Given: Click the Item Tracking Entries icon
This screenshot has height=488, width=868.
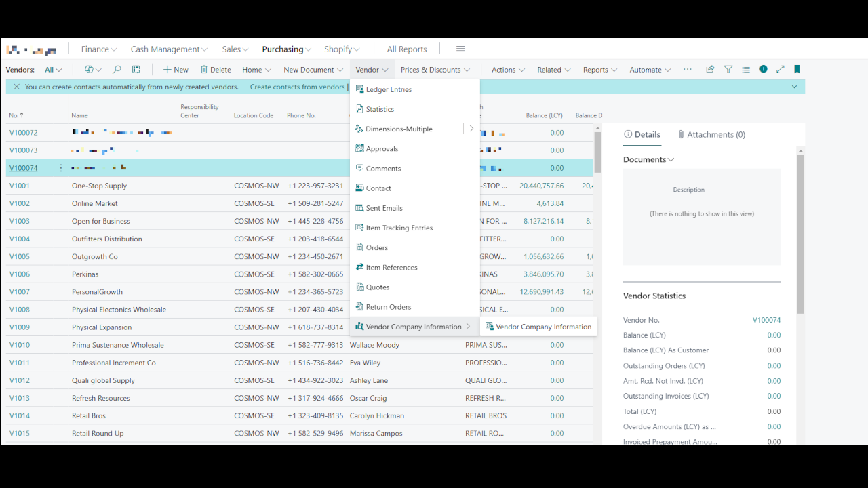Looking at the screenshot, I should coord(359,228).
